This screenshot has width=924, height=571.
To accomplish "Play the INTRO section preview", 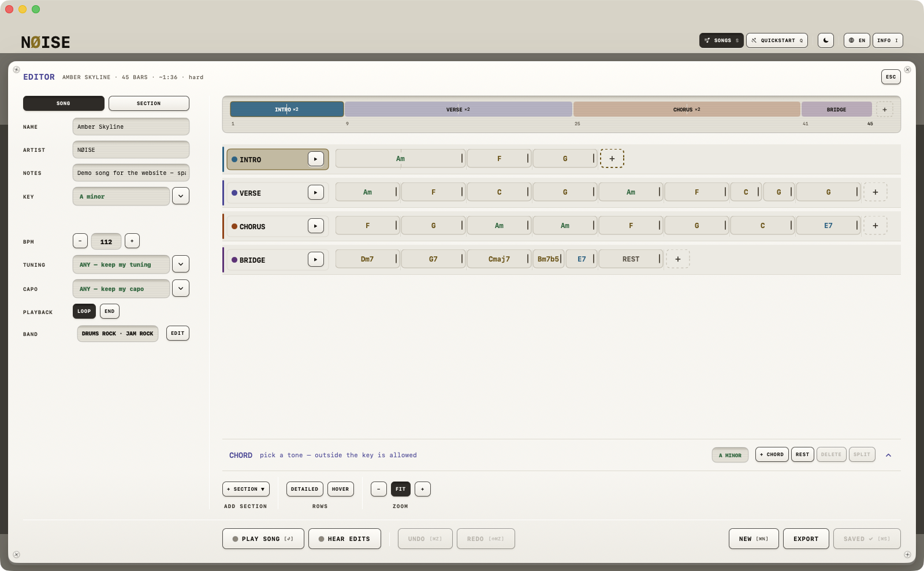I will [x=315, y=159].
